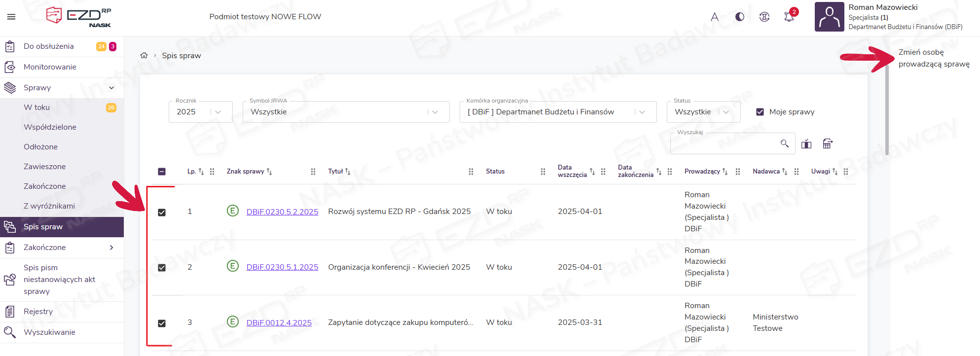Viewport: 980px width, 356px height.
Task: Uncheck the checkbox for row 1
Action: click(162, 213)
